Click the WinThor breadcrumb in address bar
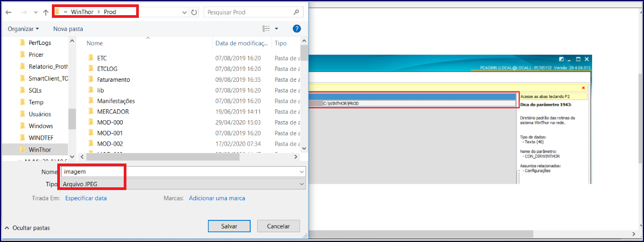The image size is (644, 242). click(x=82, y=12)
